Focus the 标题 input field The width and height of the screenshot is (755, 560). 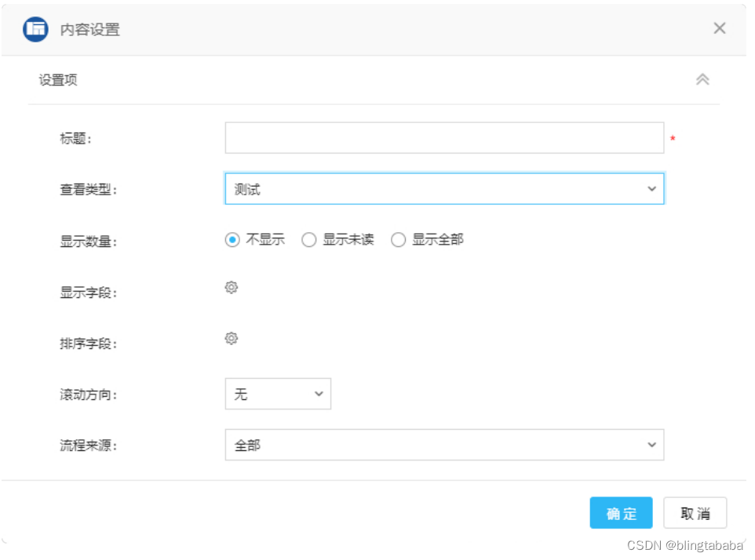click(x=444, y=137)
